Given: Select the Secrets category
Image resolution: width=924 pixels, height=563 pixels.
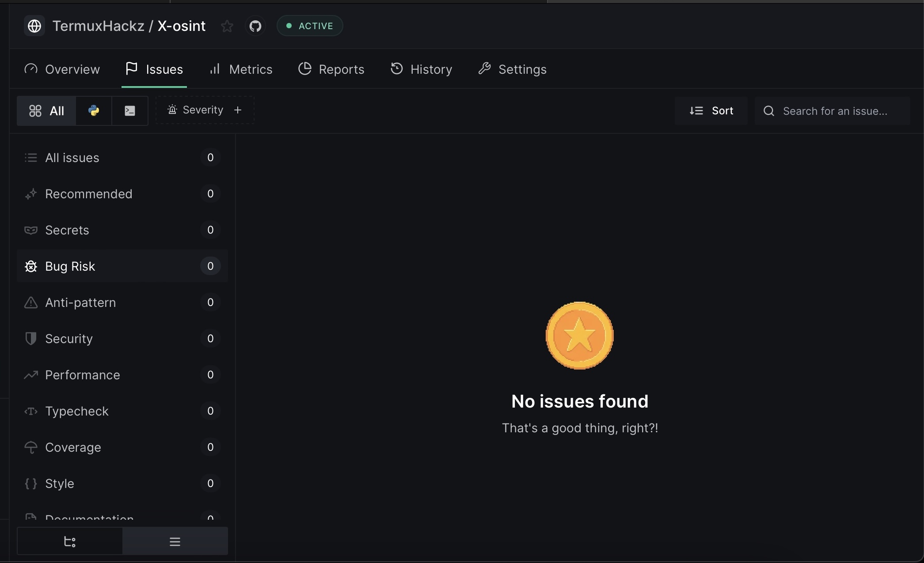Looking at the screenshot, I should coord(67,230).
